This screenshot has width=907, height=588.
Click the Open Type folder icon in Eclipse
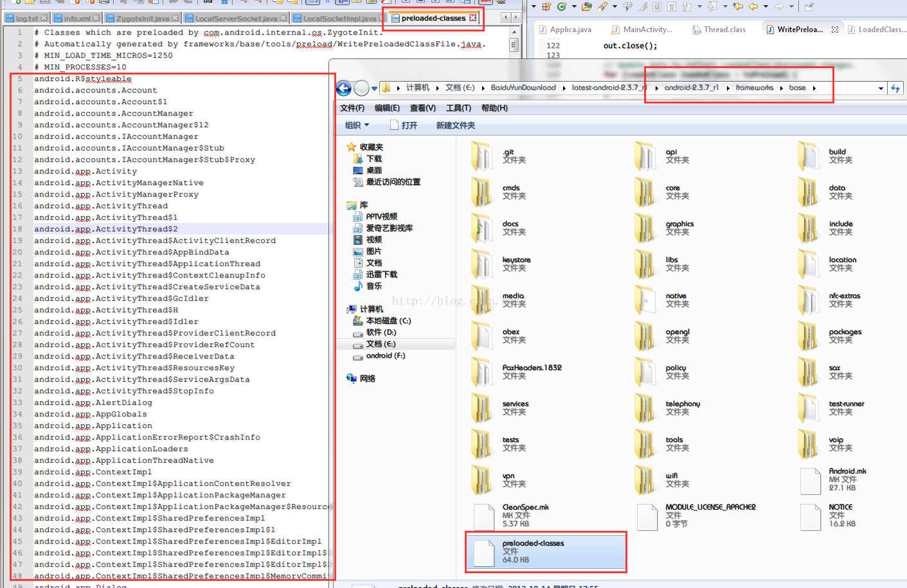point(587,6)
